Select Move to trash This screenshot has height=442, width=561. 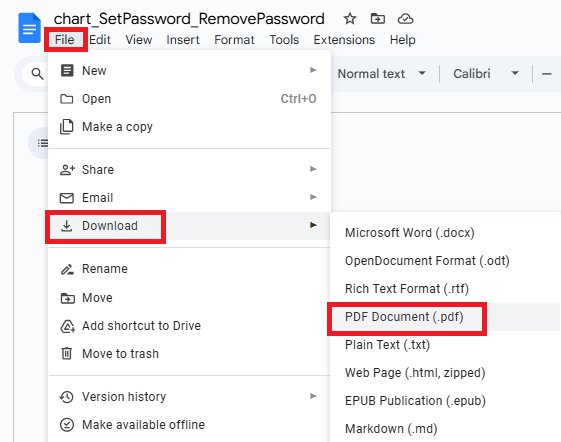click(189, 354)
